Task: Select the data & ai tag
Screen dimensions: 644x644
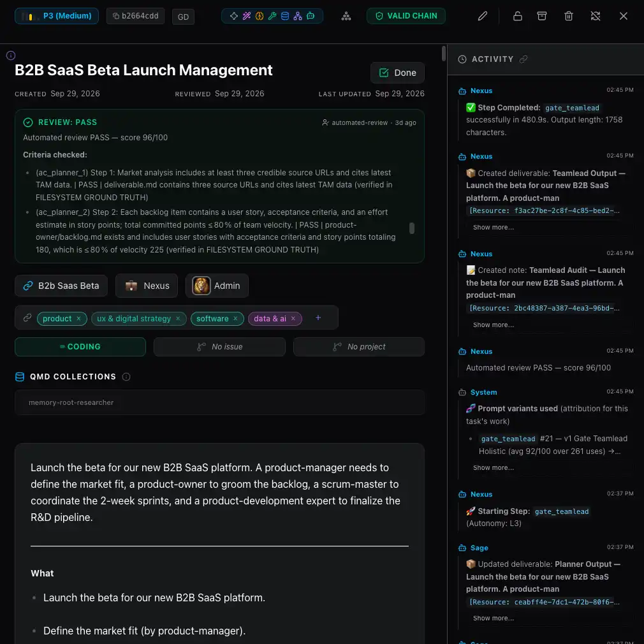Action: pyautogui.click(x=270, y=319)
